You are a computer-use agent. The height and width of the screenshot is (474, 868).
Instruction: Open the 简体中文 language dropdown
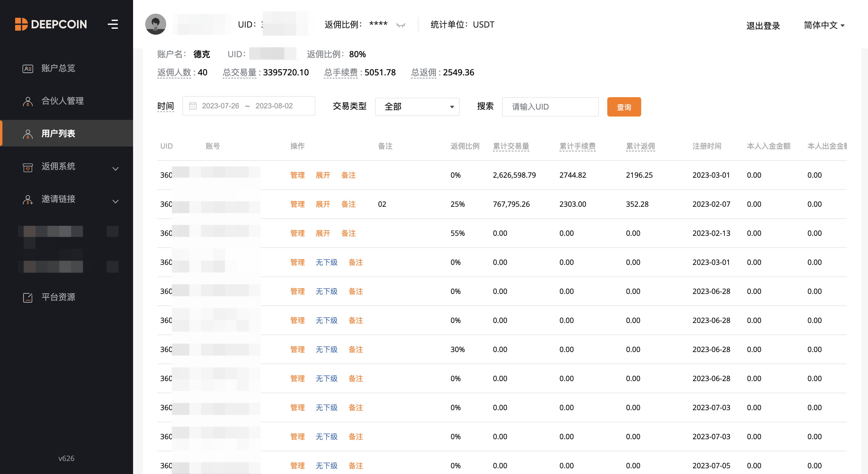[x=824, y=25]
